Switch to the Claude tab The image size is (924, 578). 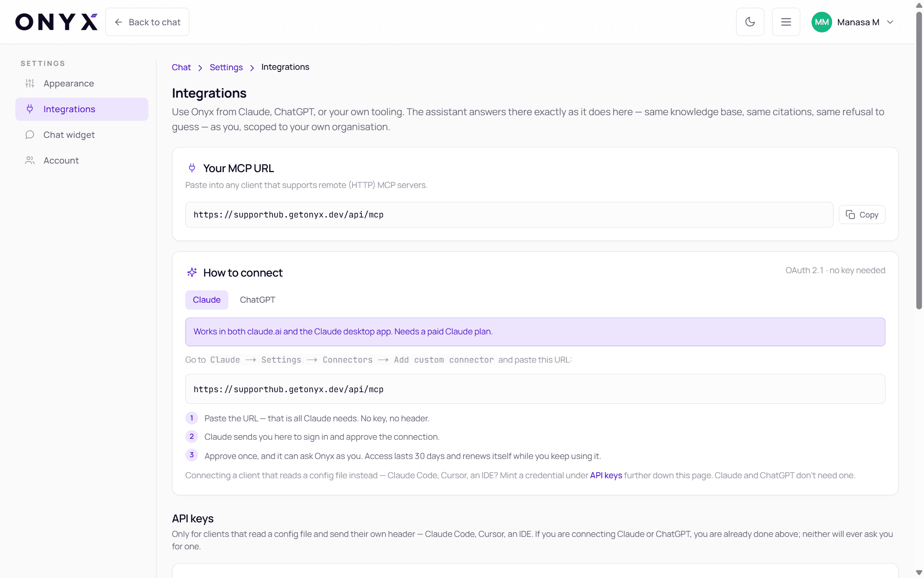click(207, 300)
